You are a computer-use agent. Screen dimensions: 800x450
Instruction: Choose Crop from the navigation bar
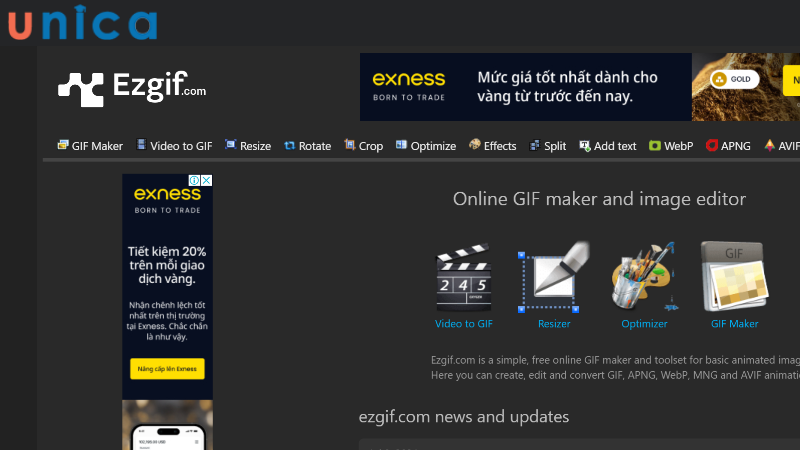pyautogui.click(x=364, y=146)
